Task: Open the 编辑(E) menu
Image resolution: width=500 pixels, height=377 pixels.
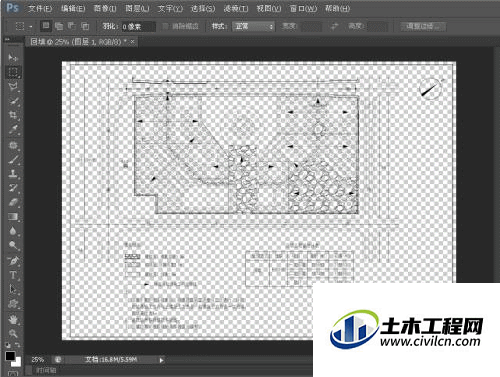Action: [x=73, y=8]
